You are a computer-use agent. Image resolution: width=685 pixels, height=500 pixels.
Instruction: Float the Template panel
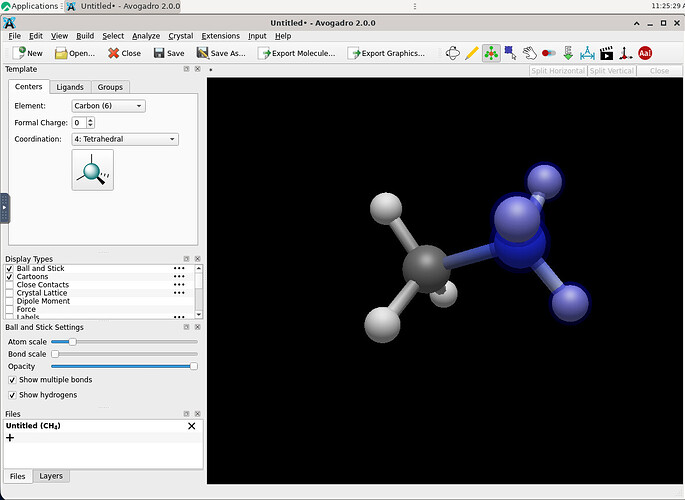(187, 69)
